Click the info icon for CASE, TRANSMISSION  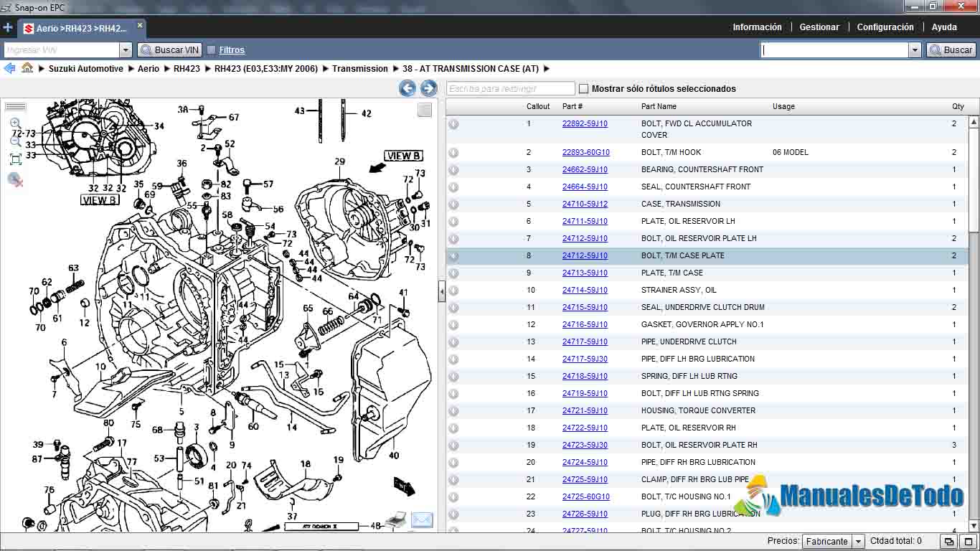point(453,204)
